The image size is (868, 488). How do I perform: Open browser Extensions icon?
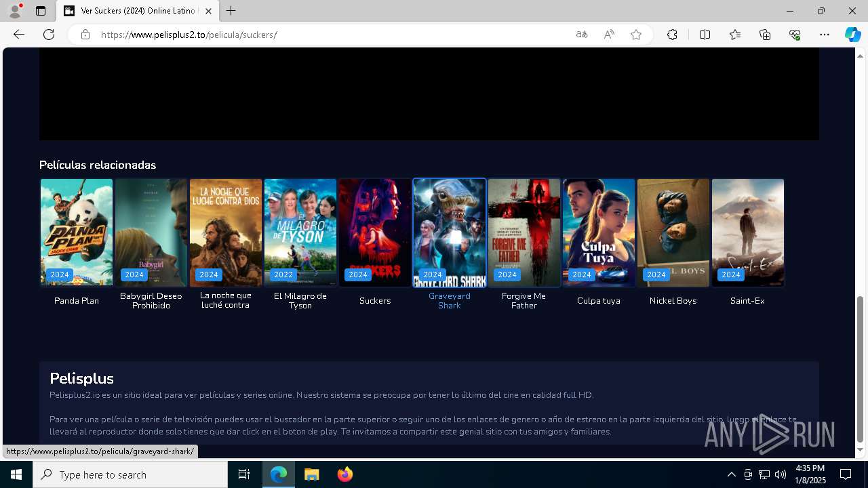click(x=672, y=35)
